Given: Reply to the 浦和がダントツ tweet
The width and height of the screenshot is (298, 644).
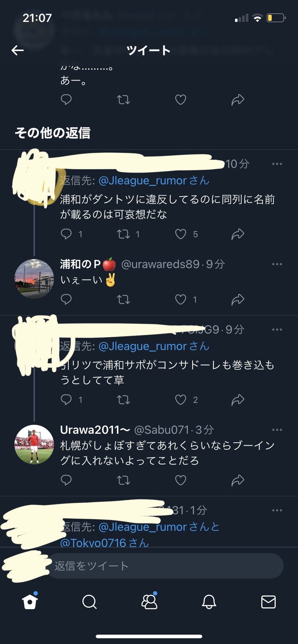Looking at the screenshot, I should coord(66,234).
